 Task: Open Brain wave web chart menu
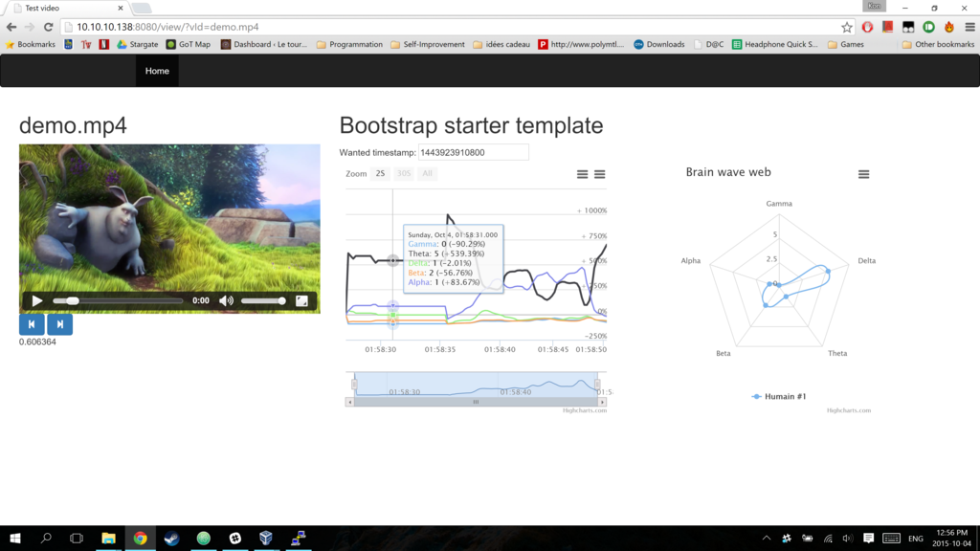click(864, 174)
